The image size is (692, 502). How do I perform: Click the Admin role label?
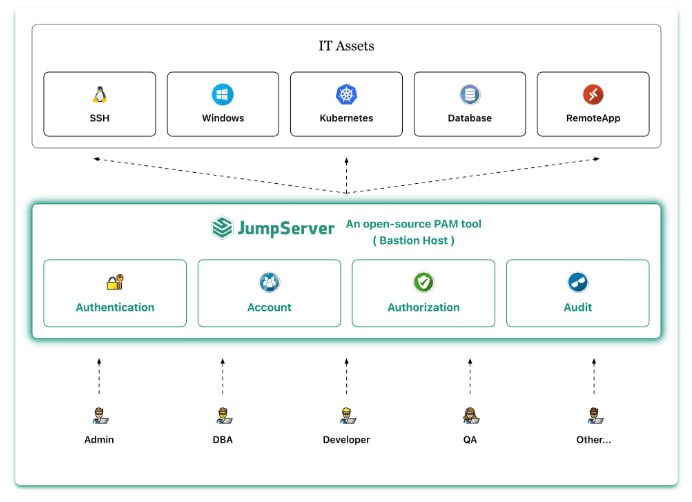coord(99,440)
